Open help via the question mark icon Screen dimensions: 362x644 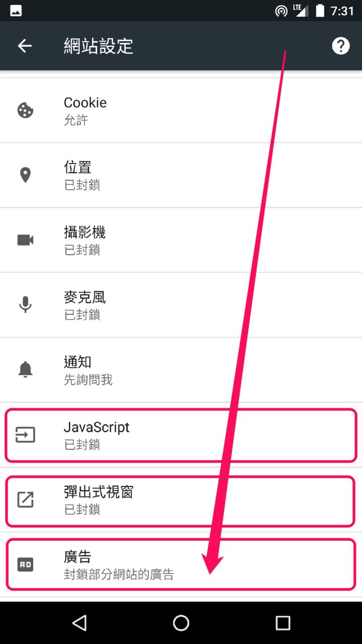(x=340, y=46)
